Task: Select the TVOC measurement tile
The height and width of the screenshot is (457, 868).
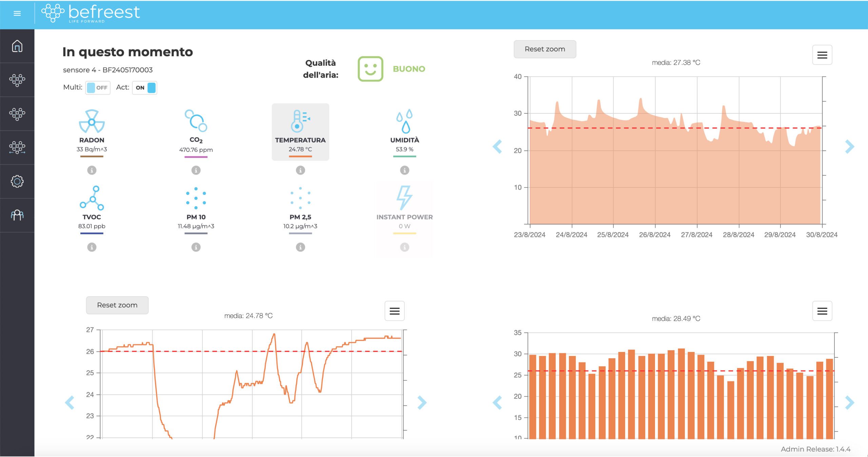Action: (x=92, y=209)
